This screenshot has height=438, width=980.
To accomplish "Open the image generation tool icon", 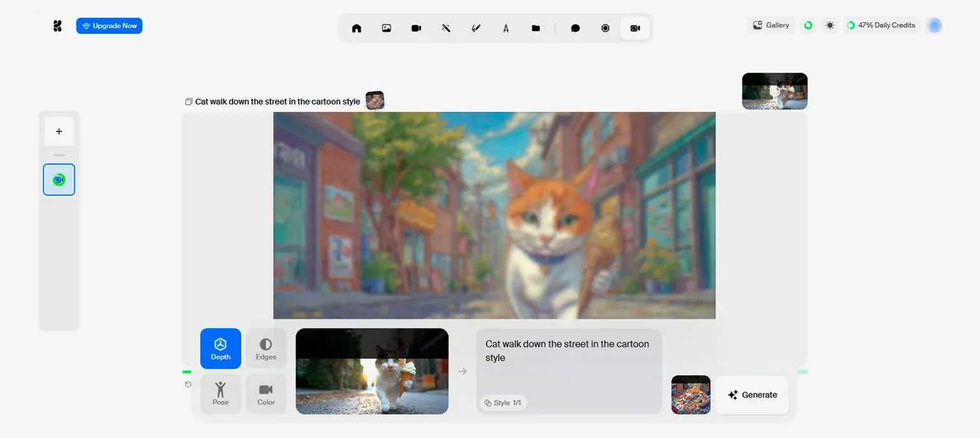I will tap(386, 29).
